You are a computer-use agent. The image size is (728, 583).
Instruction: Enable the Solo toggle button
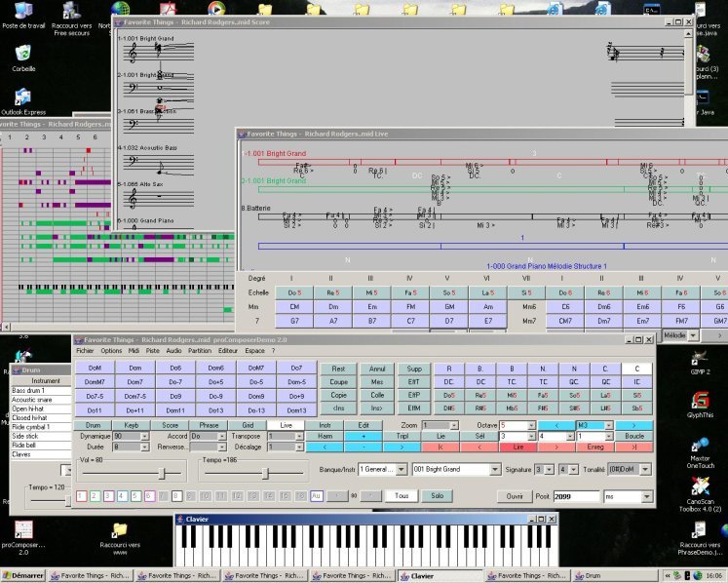coord(438,496)
